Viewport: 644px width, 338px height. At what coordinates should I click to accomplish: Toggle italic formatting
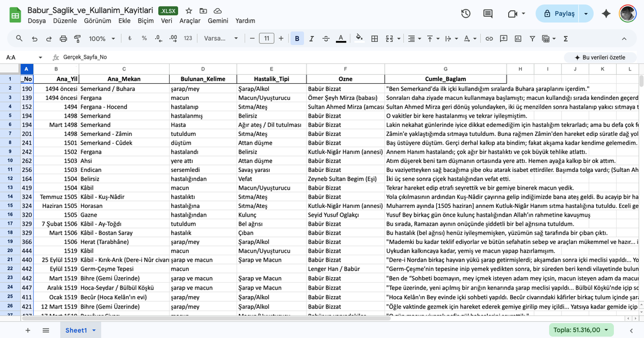[x=312, y=39]
